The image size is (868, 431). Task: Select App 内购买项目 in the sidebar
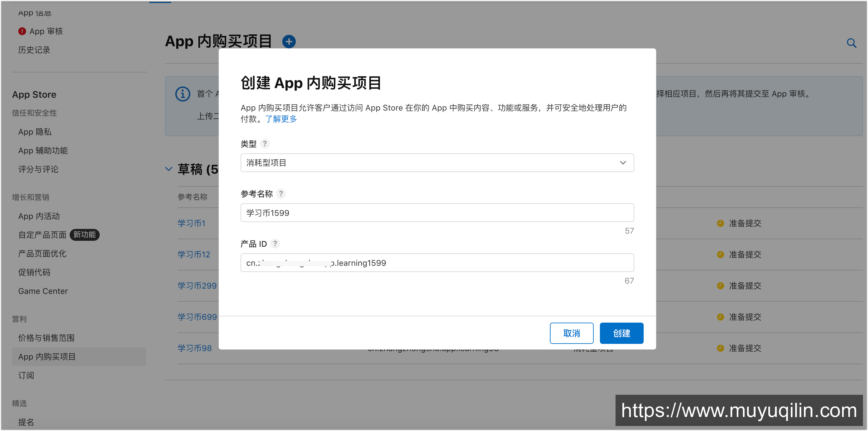(x=79, y=357)
